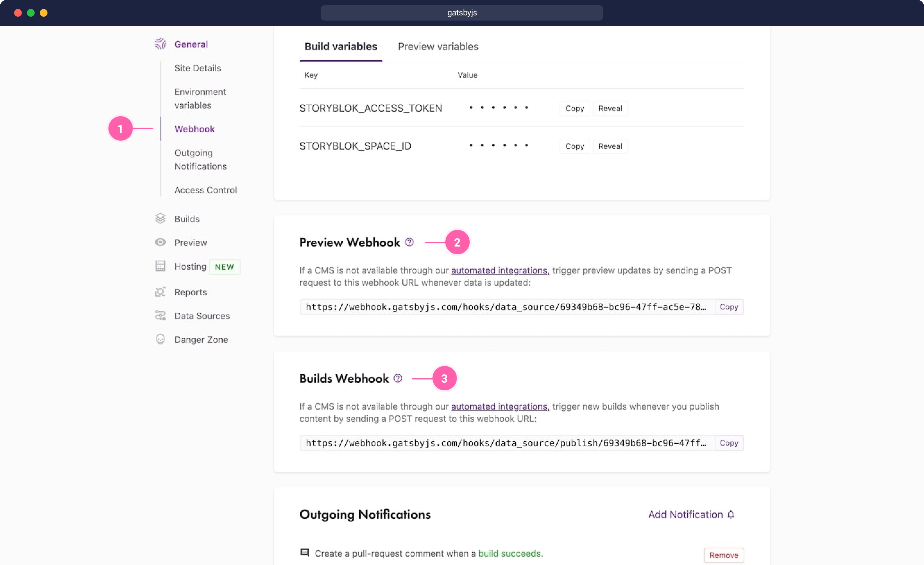Open Site Details in sidebar
The image size is (924, 565).
pyautogui.click(x=198, y=68)
